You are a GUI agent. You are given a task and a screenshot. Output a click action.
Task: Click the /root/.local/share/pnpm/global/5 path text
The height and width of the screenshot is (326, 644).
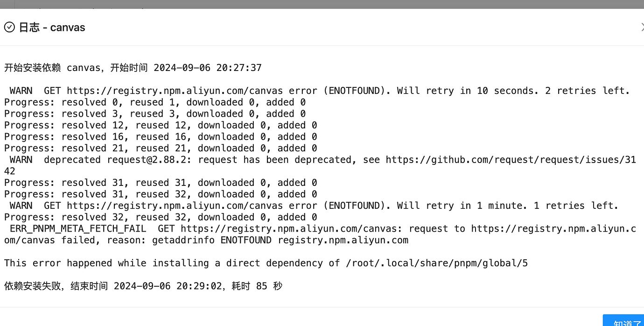click(x=437, y=263)
